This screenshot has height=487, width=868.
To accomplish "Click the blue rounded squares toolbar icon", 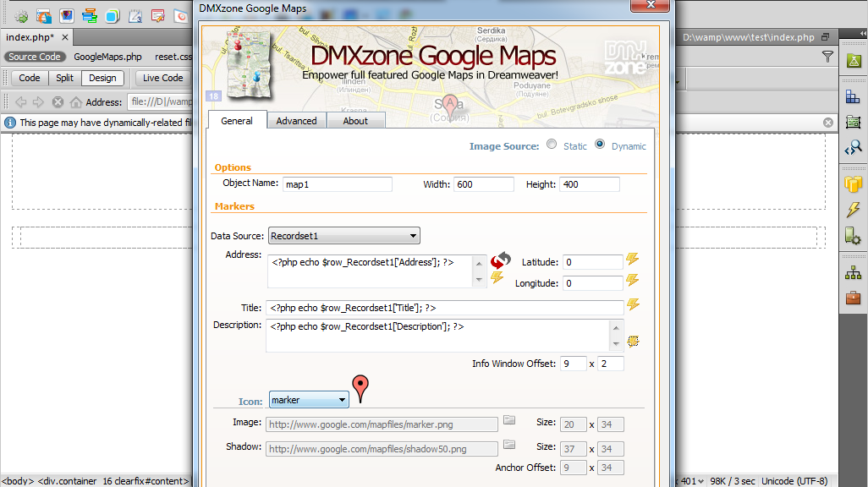I will (113, 17).
